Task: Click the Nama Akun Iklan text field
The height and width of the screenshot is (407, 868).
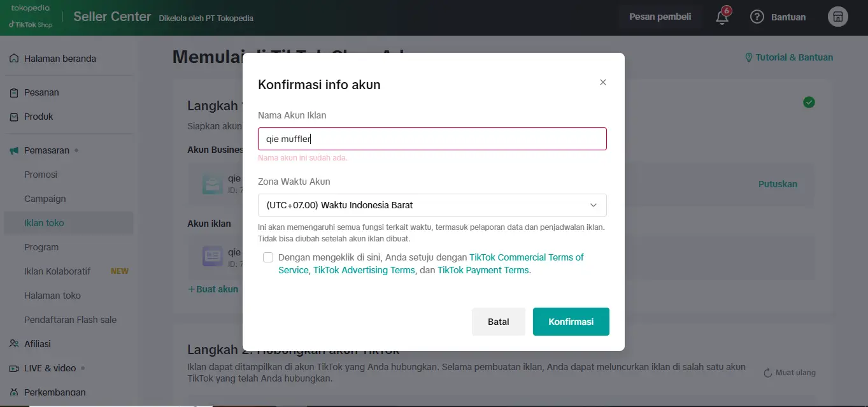Action: 432,139
